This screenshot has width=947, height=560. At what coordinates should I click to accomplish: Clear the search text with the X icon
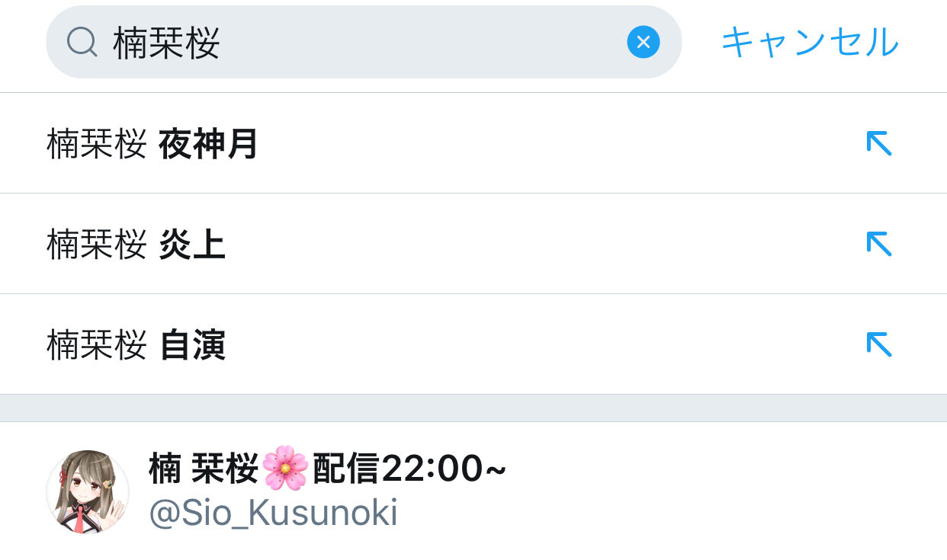point(644,42)
